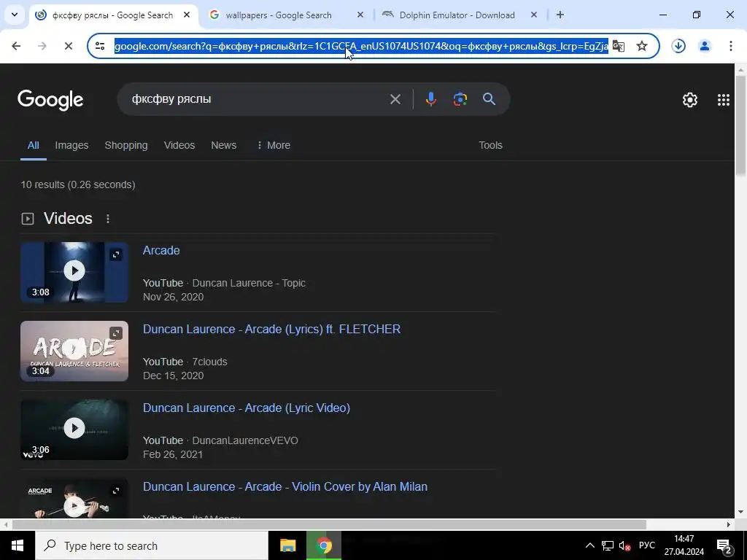This screenshot has width=747, height=560.
Task: Click the Chrome taskbar icon
Action: [x=324, y=545]
